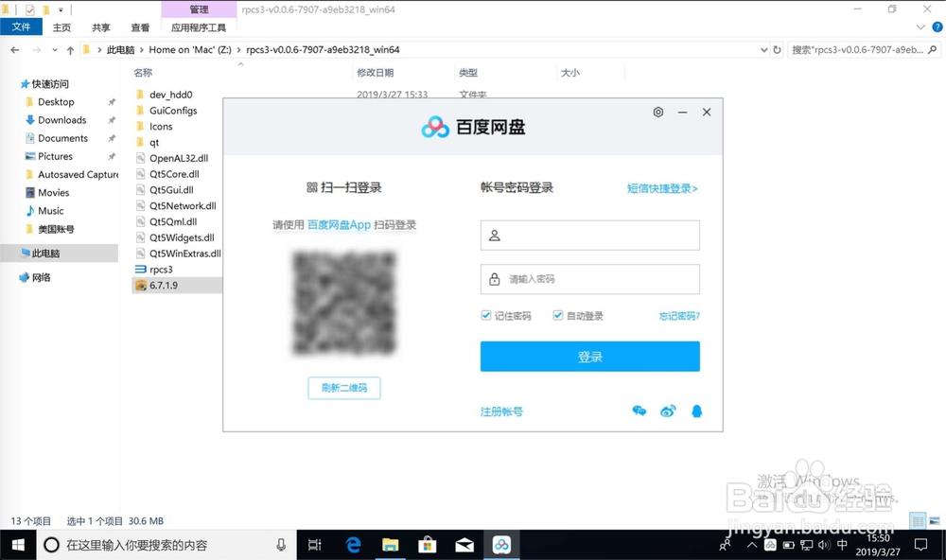Click 忘记密码? link

pos(679,316)
